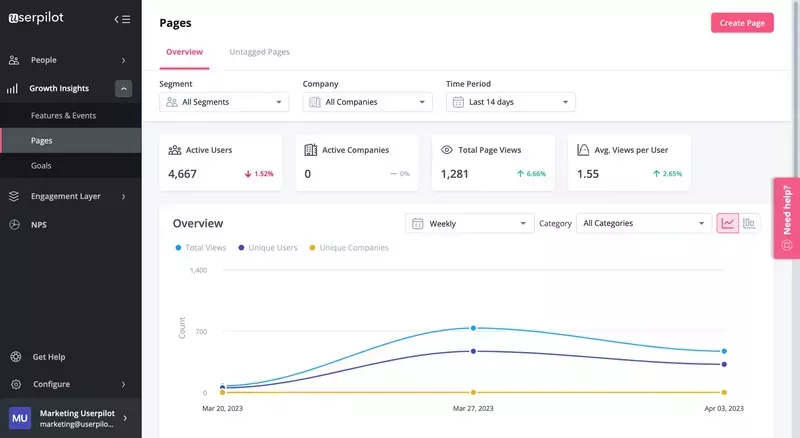Image resolution: width=800 pixels, height=438 pixels.
Task: Open the All Segments dropdown
Action: [x=224, y=102]
